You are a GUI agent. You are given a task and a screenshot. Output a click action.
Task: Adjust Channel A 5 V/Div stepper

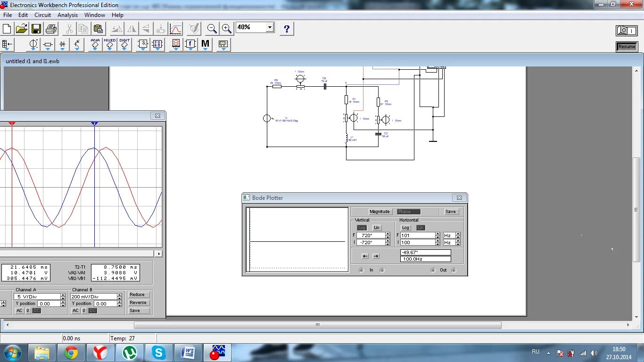click(x=63, y=296)
